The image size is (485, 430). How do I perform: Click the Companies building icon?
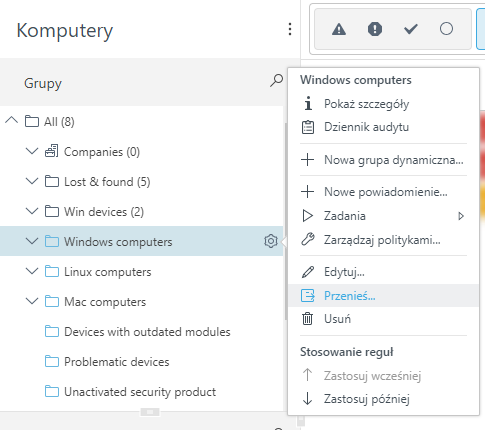tap(52, 151)
